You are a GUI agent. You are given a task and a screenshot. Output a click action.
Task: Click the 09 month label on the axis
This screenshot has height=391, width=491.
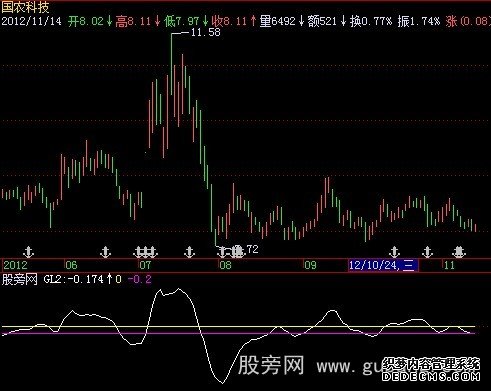[x=310, y=265]
